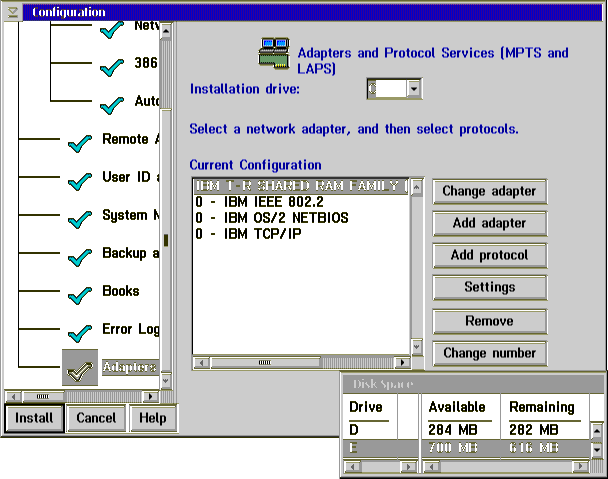Toggle the checkmark next to User ID

point(80,181)
